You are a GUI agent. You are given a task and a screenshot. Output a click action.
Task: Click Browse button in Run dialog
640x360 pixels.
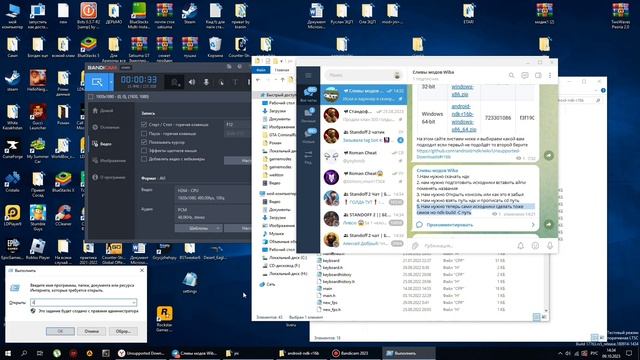[x=123, y=331]
